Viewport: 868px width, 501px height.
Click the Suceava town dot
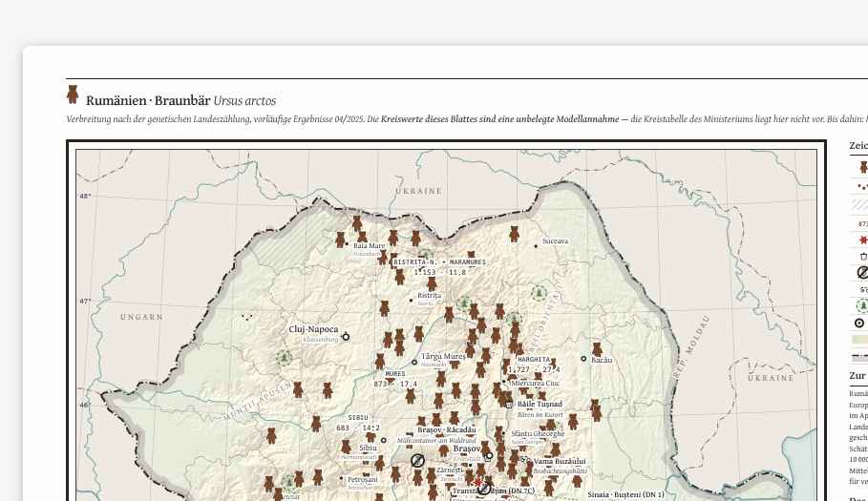coord(536,245)
